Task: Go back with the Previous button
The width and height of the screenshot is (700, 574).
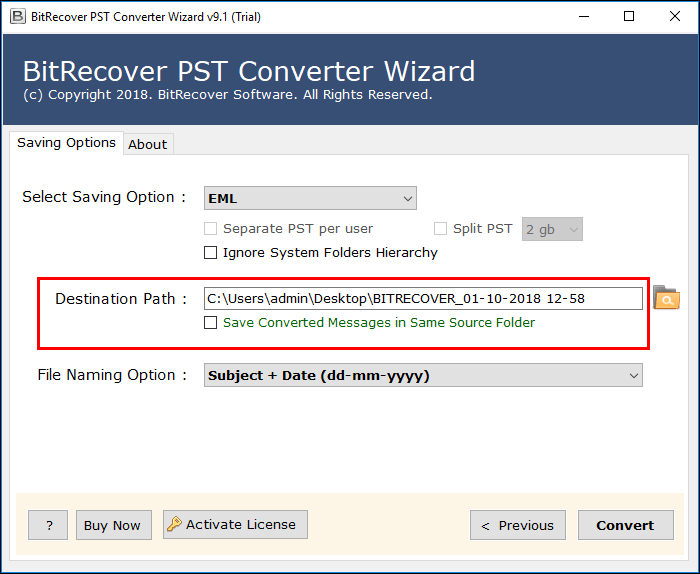Action: coord(518,525)
